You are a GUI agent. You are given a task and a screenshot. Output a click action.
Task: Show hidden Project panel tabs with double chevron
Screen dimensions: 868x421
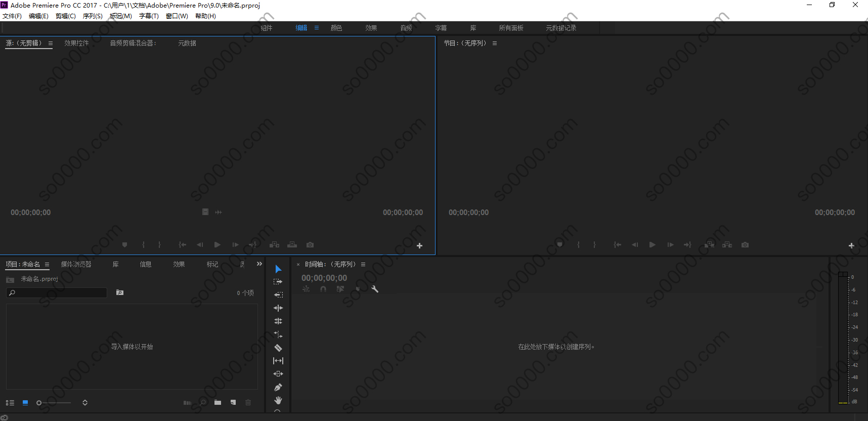tap(259, 264)
